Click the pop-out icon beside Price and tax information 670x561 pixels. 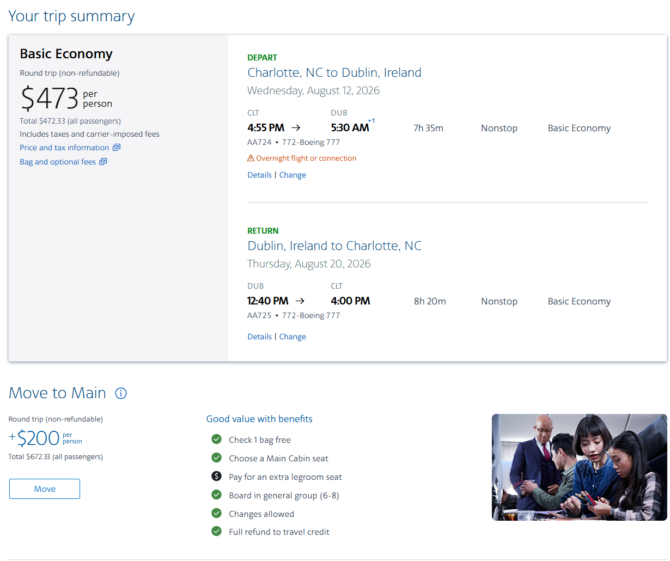point(117,148)
